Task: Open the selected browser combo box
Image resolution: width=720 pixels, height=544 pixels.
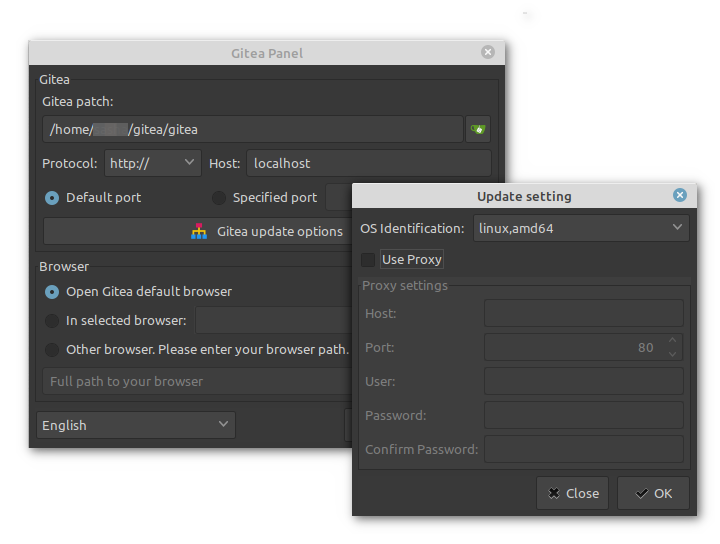Action: (274, 320)
